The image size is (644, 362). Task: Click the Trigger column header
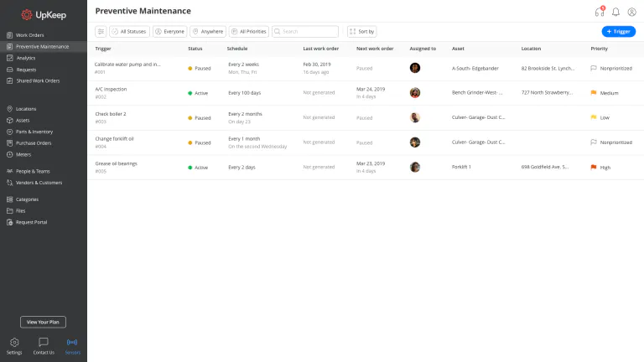click(x=103, y=49)
